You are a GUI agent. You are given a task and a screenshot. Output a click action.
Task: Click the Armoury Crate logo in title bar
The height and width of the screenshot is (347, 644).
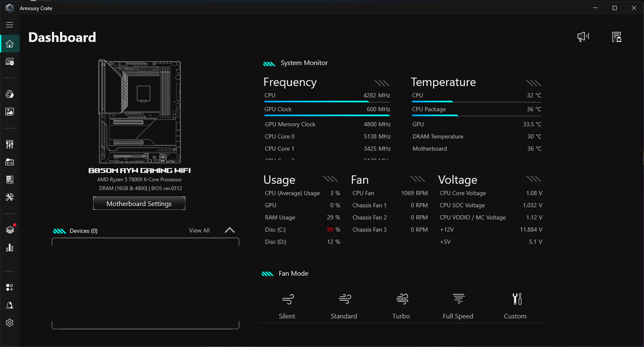[10, 8]
